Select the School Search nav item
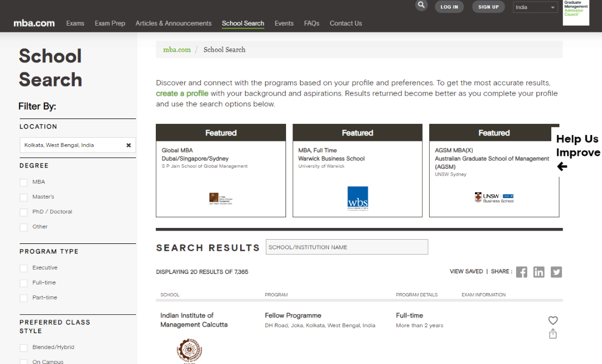This screenshot has width=602, height=364. click(x=243, y=23)
